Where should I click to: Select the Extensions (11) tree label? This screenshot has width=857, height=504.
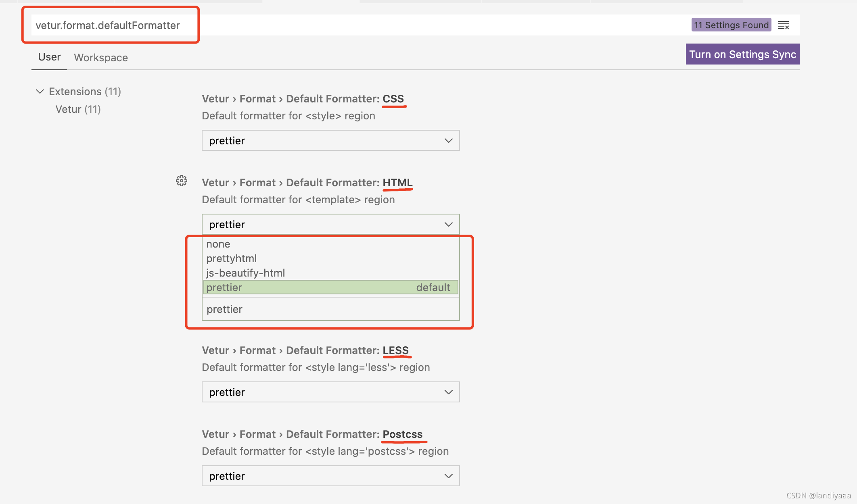point(85,92)
